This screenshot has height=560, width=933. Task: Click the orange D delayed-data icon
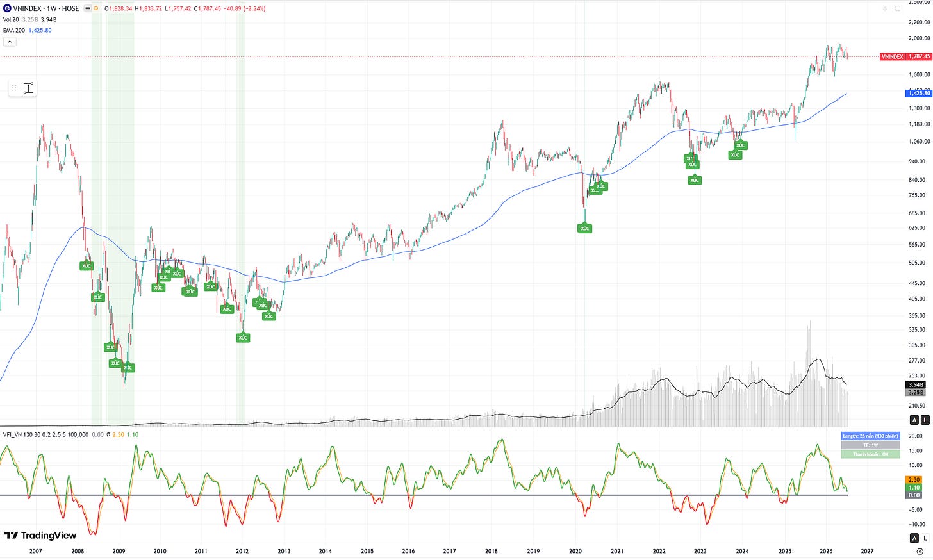[x=96, y=8]
